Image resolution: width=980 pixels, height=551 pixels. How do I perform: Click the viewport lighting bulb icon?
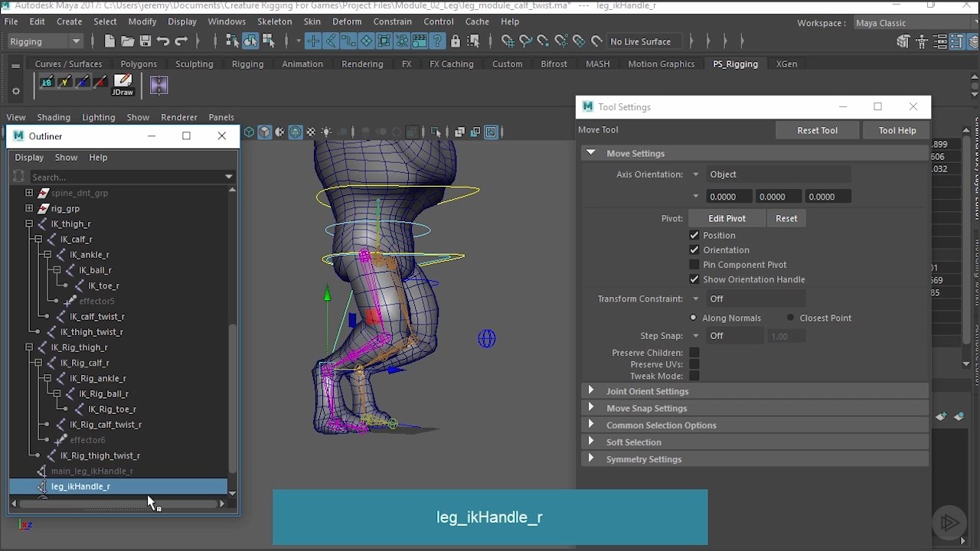pos(327,132)
